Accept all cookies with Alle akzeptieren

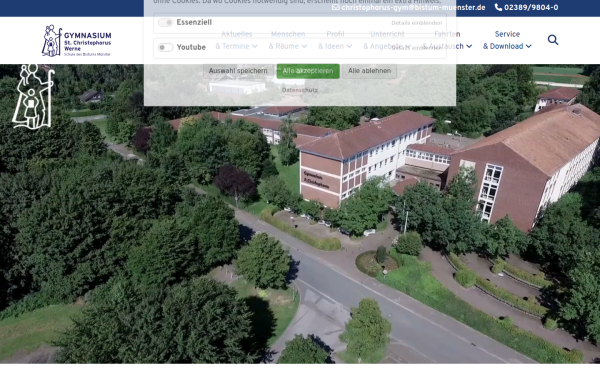tap(308, 71)
